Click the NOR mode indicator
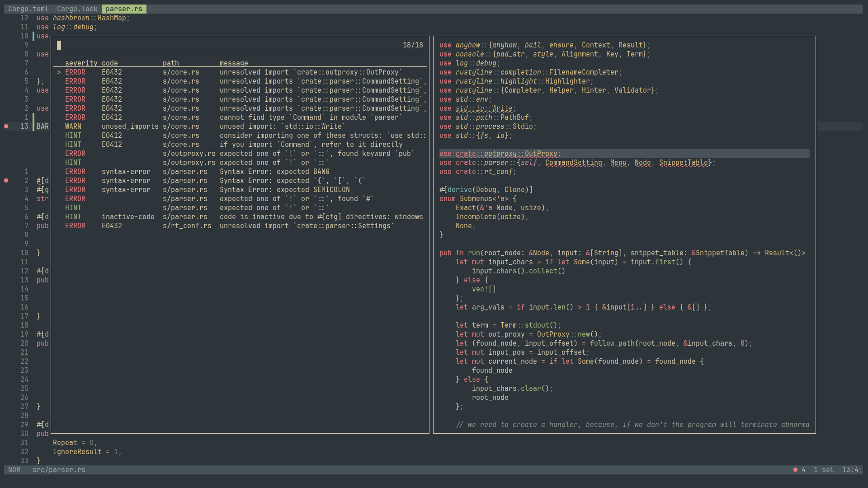The height and width of the screenshot is (488, 868). (14, 470)
